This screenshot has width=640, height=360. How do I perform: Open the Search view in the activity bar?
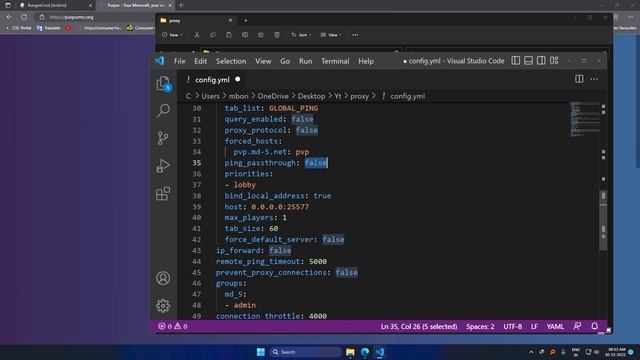pos(163,111)
